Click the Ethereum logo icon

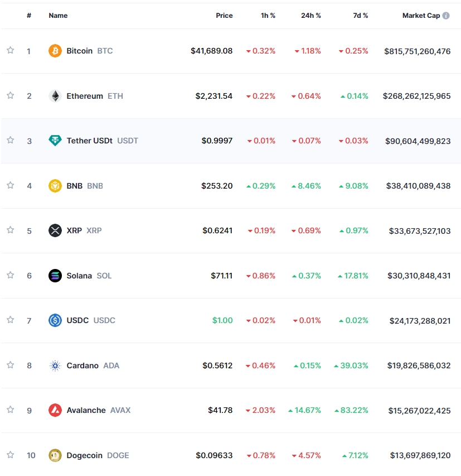pos(55,96)
